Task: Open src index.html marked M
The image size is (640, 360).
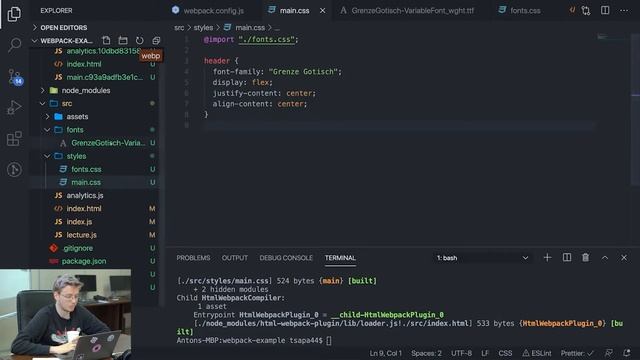Action: pyautogui.click(x=84, y=209)
